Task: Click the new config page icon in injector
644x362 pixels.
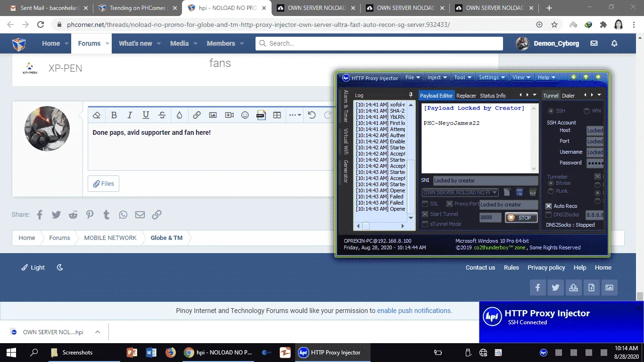Action: [507, 192]
